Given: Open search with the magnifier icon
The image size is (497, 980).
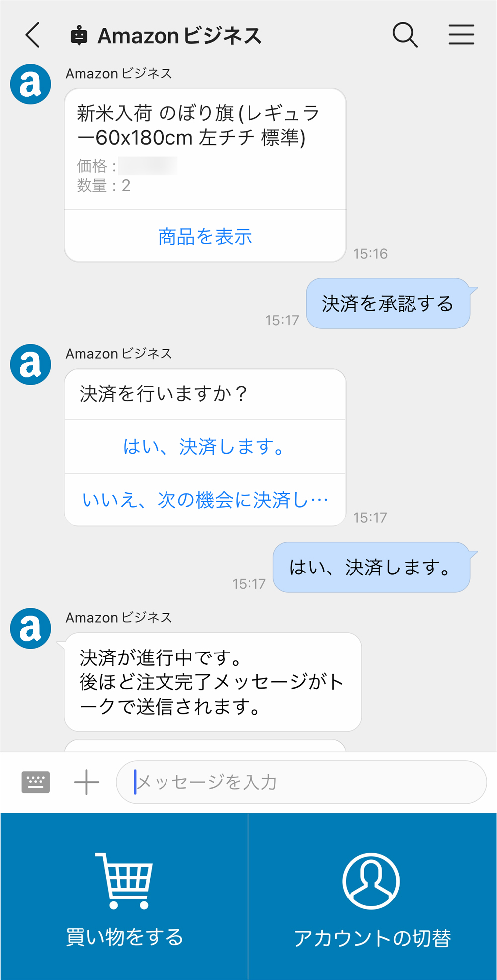Looking at the screenshot, I should pos(405,35).
